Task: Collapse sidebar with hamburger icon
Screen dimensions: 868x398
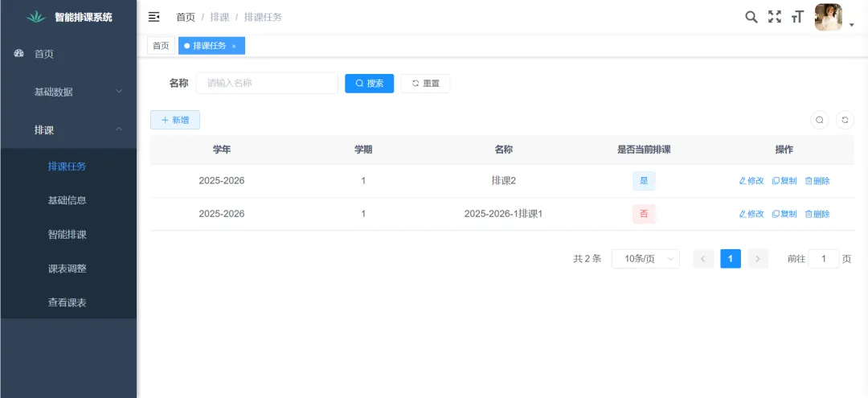Action: pos(154,17)
